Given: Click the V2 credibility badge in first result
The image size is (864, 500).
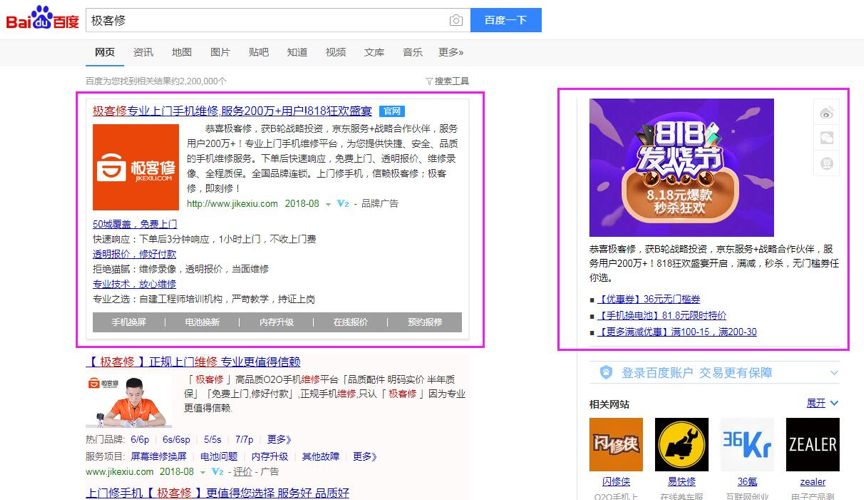Looking at the screenshot, I should click(x=342, y=203).
